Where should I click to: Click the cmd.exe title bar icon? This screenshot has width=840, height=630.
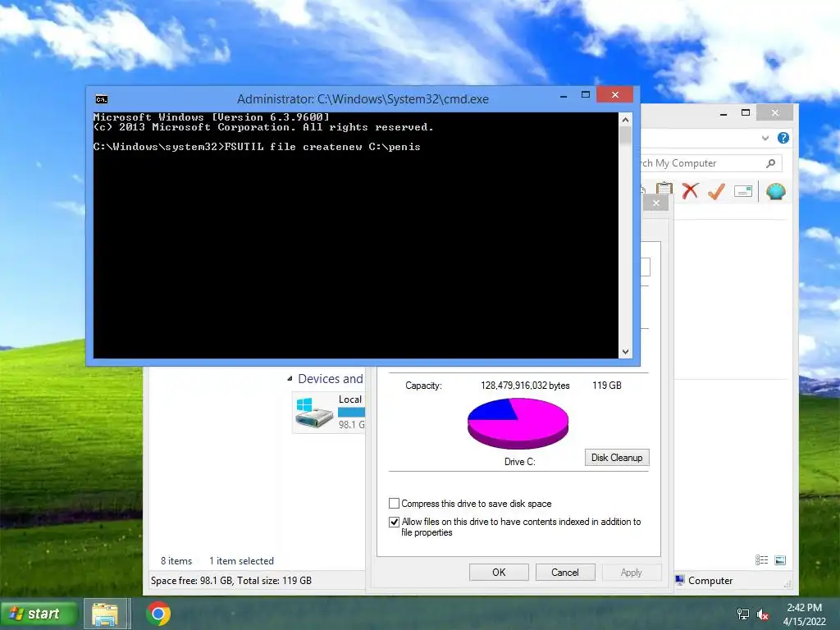pos(101,99)
